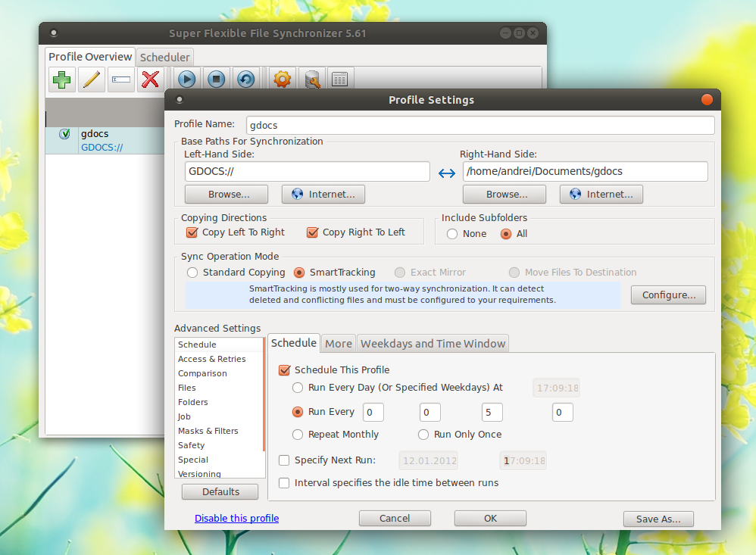Screen dimensions: 756x555
Task: Select None for Include Subfolders
Action: tap(452, 234)
